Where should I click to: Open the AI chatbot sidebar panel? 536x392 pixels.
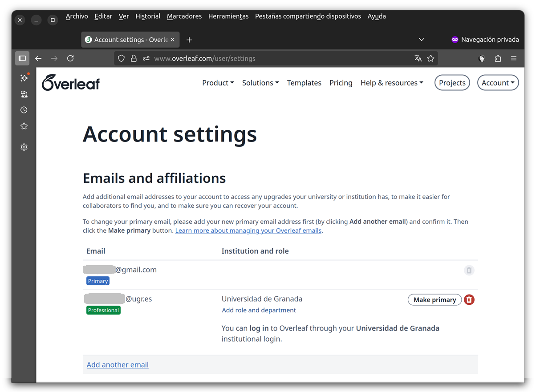(24, 78)
